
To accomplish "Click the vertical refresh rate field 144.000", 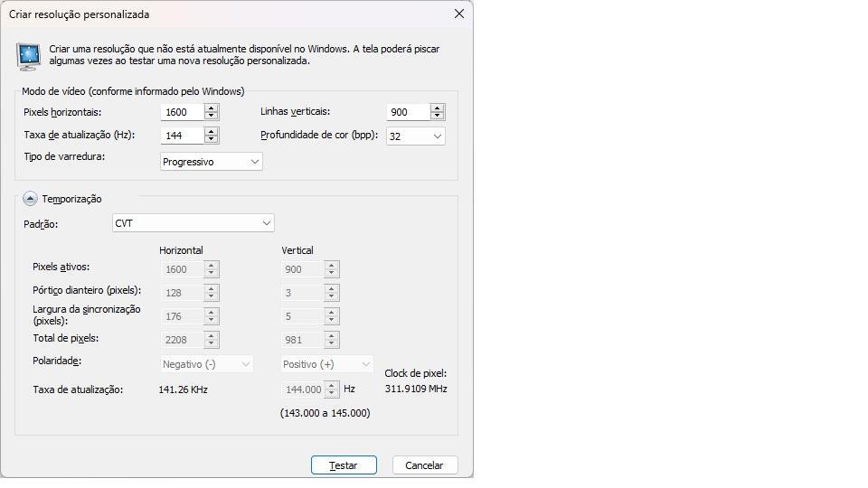I will pyautogui.click(x=302, y=389).
